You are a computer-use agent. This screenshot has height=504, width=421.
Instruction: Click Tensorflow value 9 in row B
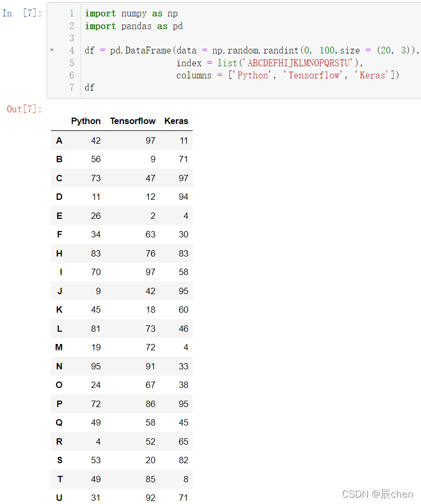click(x=153, y=159)
